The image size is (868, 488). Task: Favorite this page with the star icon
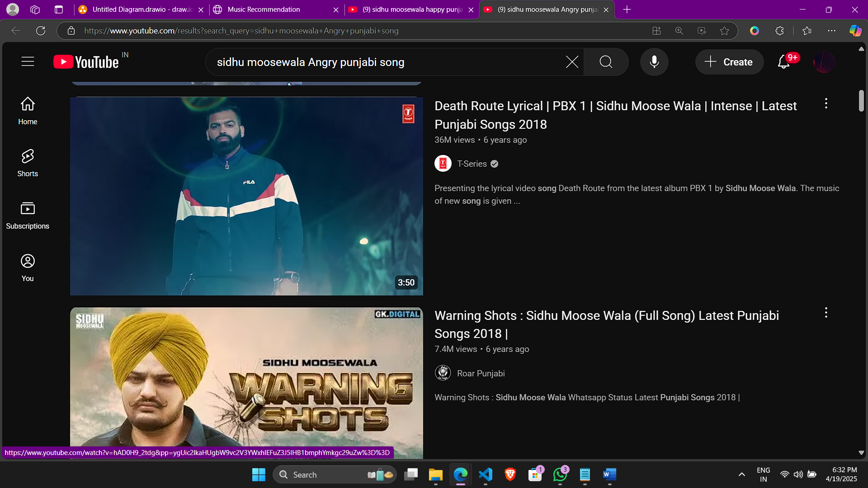coord(724,31)
